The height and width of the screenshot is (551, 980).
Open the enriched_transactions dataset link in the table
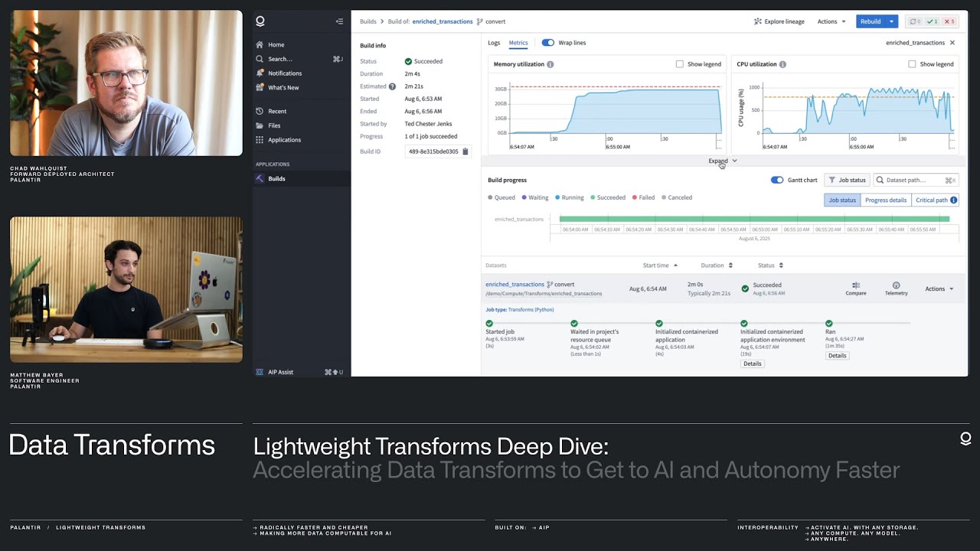[x=514, y=285]
